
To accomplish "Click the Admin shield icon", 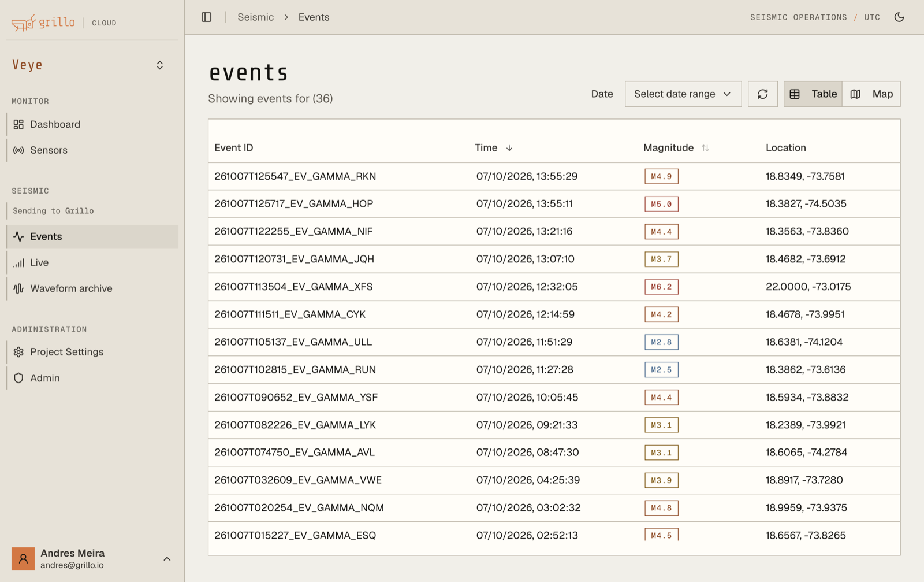I will (x=18, y=378).
